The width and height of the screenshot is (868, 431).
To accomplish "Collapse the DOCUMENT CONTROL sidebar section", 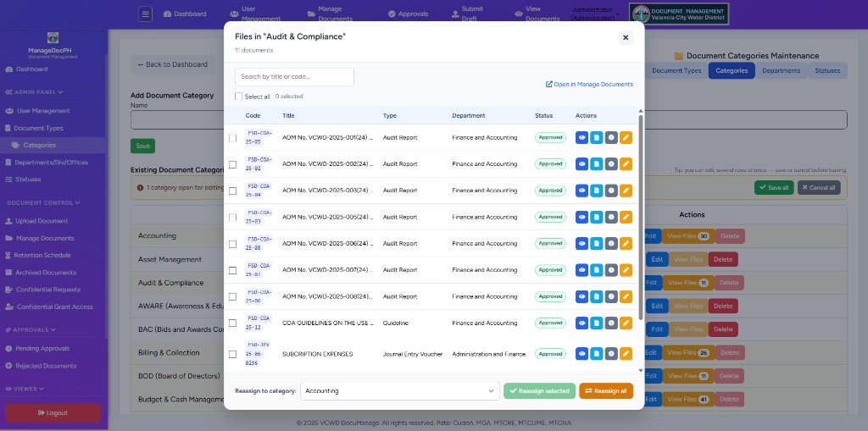I will (43, 203).
